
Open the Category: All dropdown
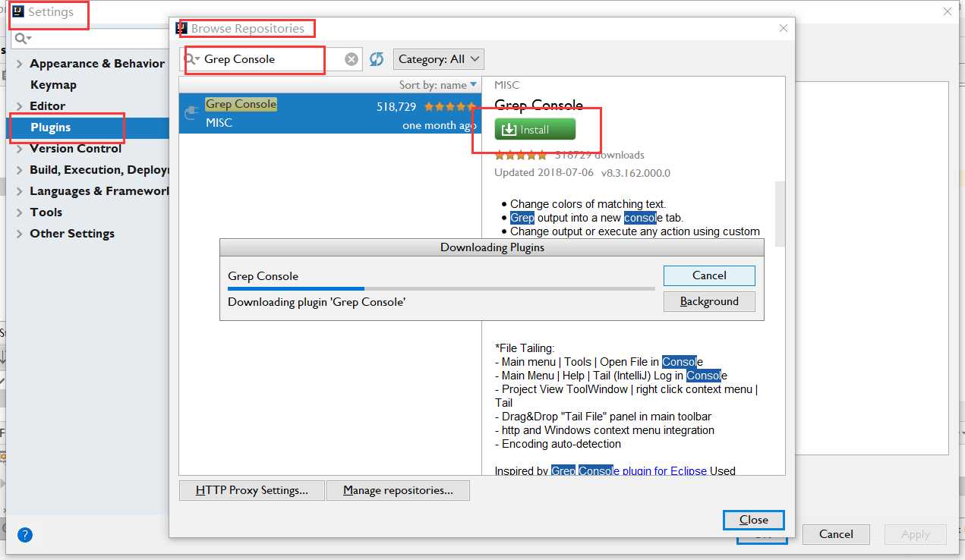[439, 59]
